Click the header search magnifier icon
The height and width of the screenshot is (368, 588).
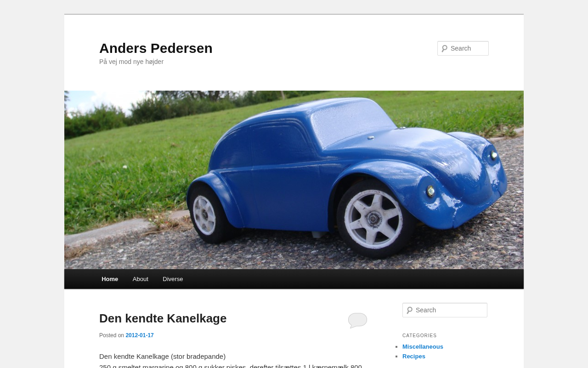click(x=444, y=48)
